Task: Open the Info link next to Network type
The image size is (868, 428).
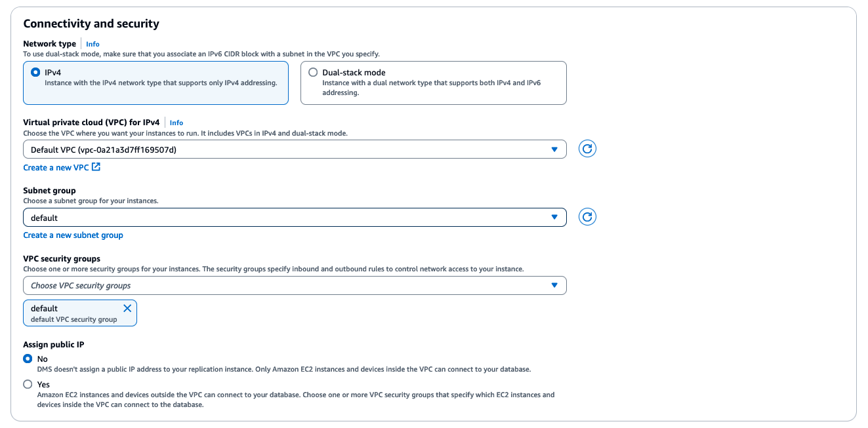Action: pyautogui.click(x=93, y=44)
